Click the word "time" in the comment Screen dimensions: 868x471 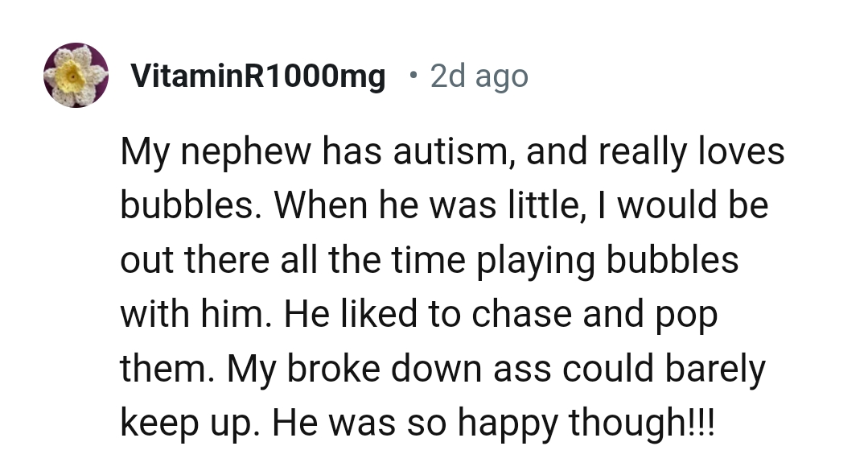[387, 261]
